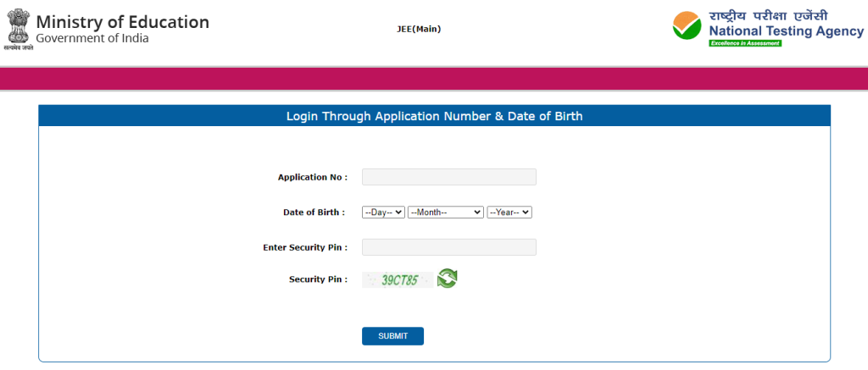This screenshot has width=868, height=370.
Task: Refresh the security pin captcha
Action: click(448, 279)
